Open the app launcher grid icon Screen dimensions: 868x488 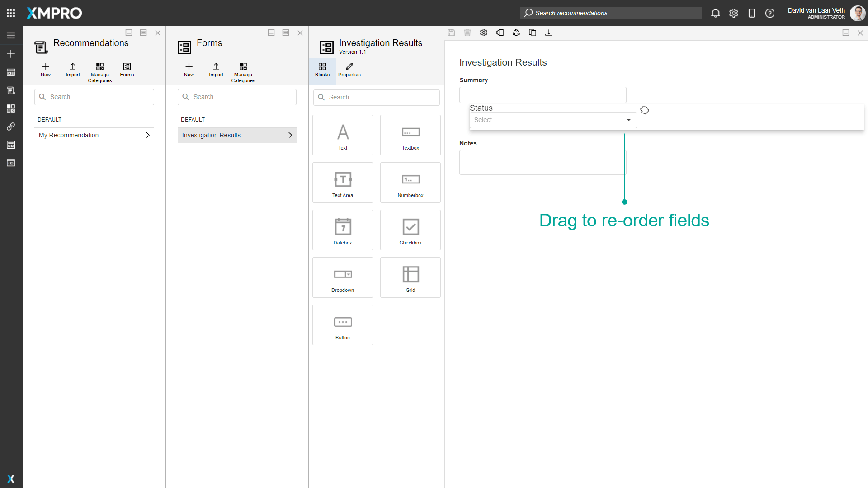(11, 13)
